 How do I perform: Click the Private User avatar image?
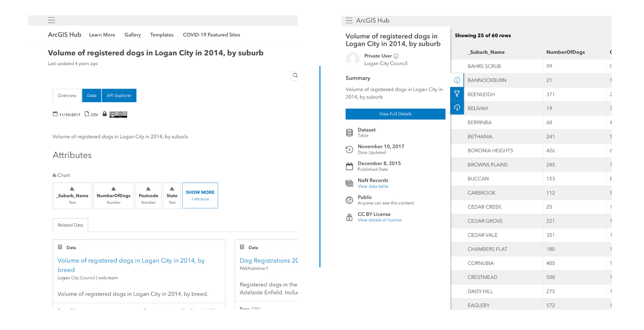pyautogui.click(x=352, y=59)
